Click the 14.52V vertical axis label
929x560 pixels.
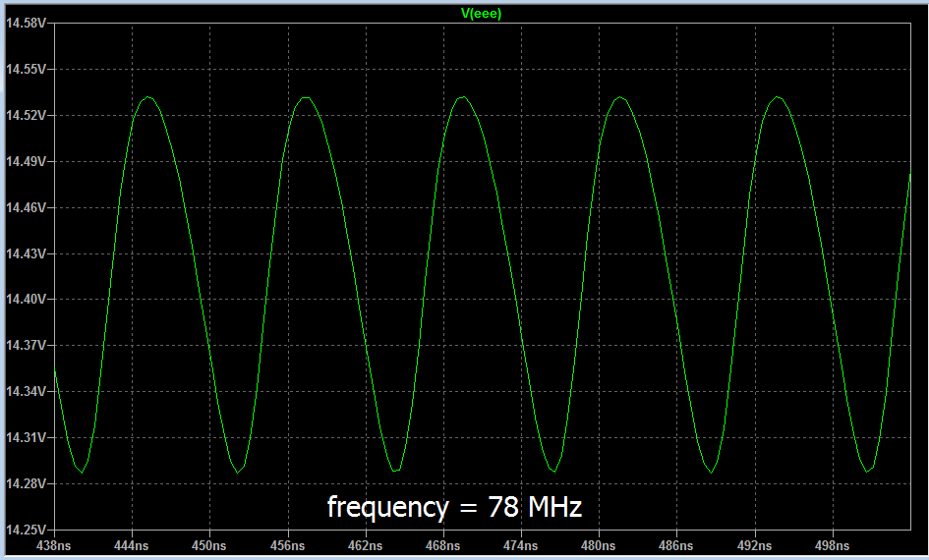pyautogui.click(x=26, y=115)
